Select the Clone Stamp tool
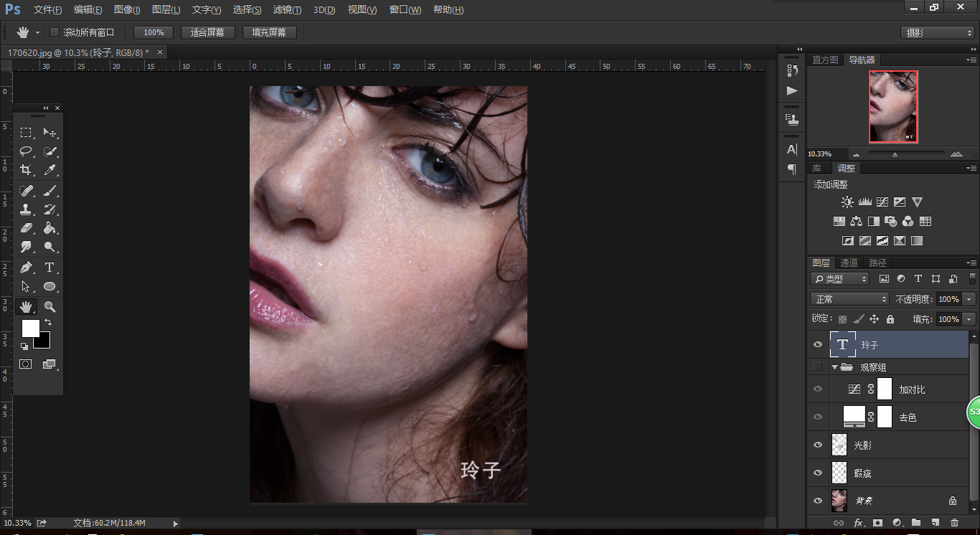980x535 pixels. click(x=26, y=210)
